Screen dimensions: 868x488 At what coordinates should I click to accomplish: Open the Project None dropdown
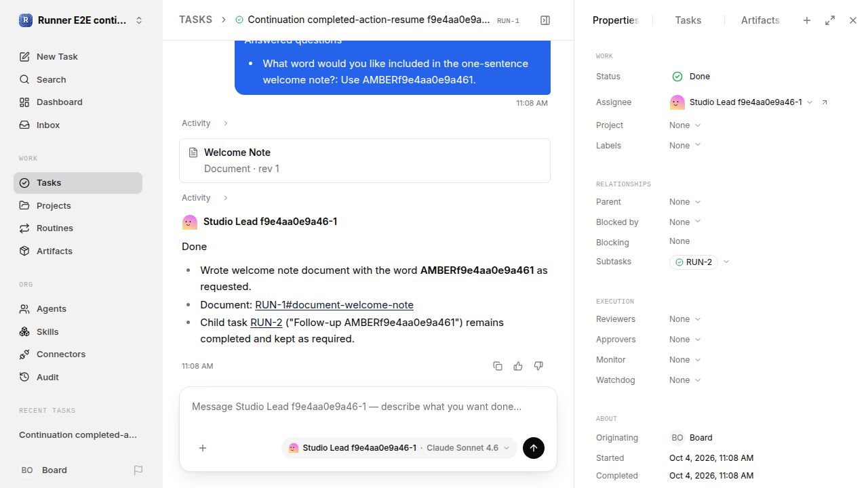[x=685, y=125]
